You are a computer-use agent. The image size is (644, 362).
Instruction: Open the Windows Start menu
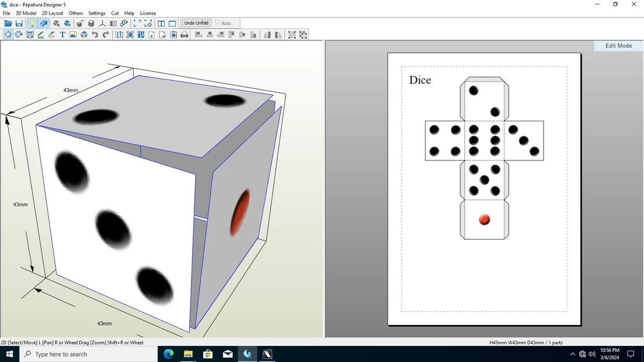(x=9, y=354)
